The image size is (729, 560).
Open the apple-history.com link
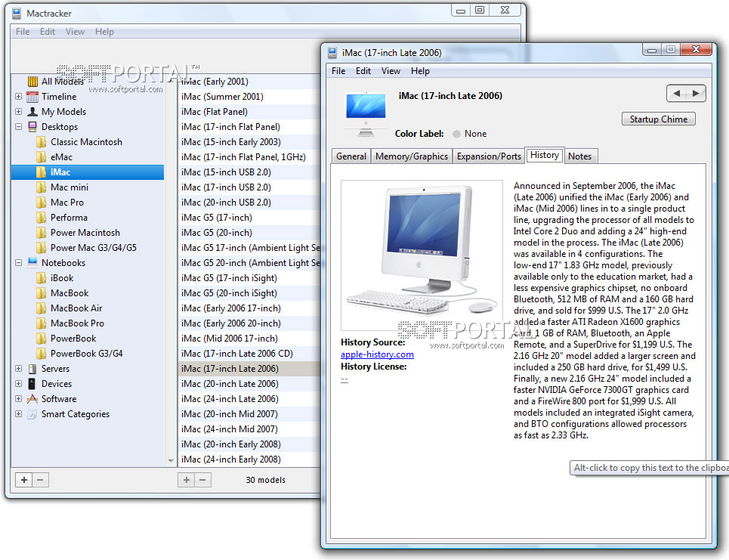click(x=377, y=354)
